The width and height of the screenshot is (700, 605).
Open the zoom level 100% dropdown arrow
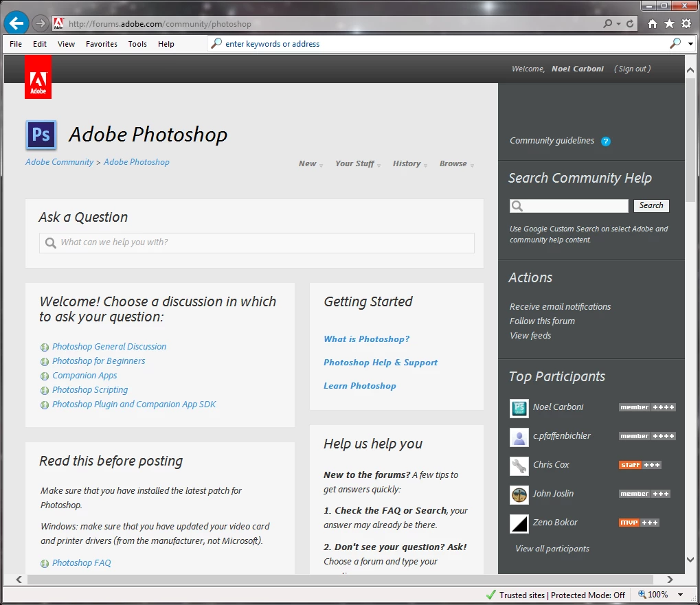[680, 595]
